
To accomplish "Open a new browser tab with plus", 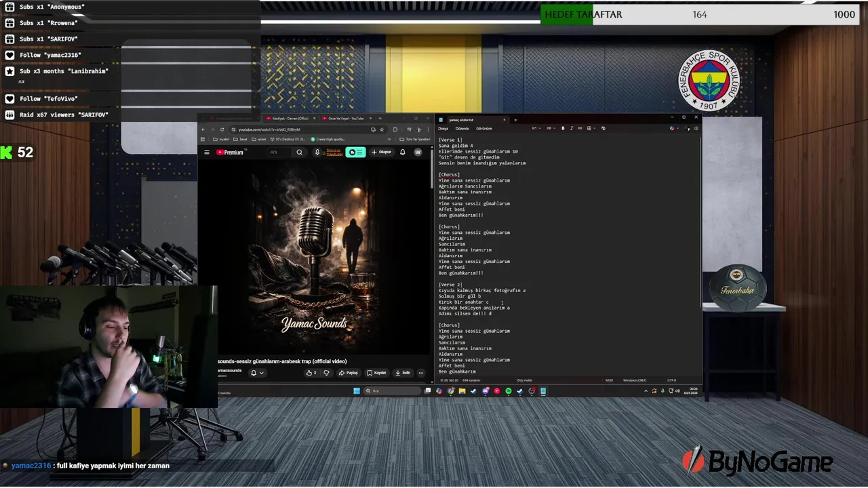I will point(380,119).
